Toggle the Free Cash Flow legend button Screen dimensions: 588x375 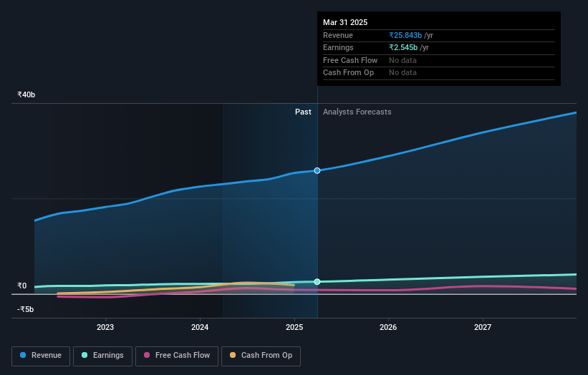tap(177, 356)
